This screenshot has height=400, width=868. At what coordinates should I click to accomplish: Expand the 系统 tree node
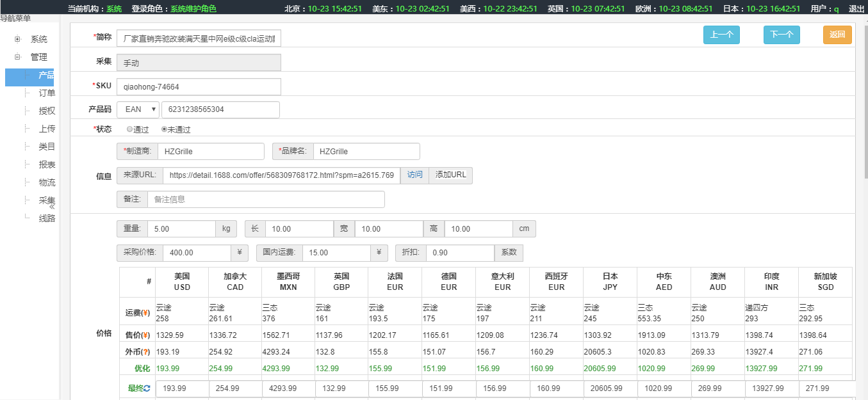tap(17, 39)
